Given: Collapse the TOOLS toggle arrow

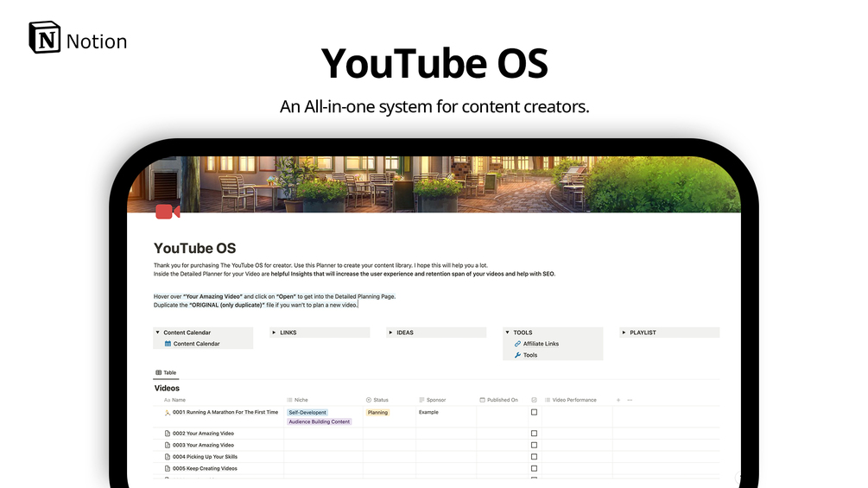Looking at the screenshot, I should [x=508, y=333].
